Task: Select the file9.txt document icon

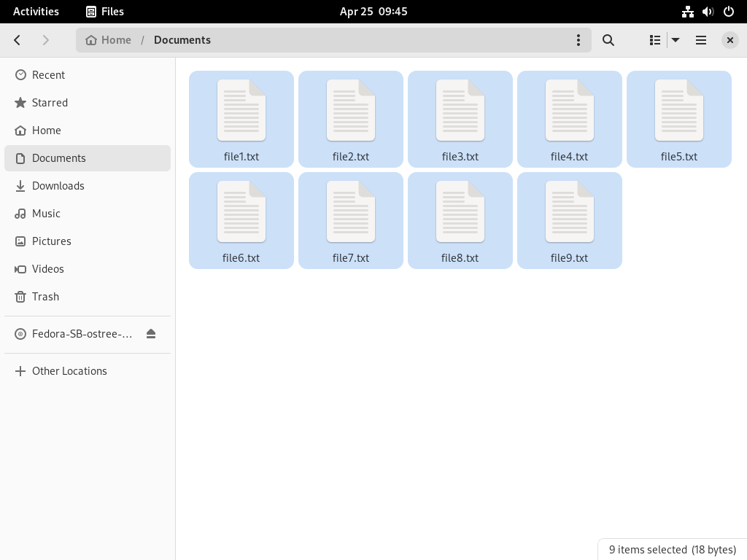Action: tap(570, 212)
